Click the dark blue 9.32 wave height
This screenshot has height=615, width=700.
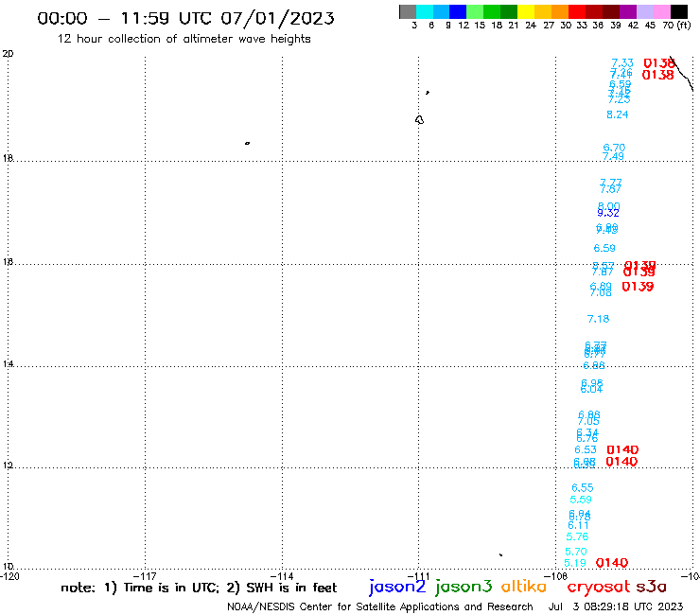608,213
